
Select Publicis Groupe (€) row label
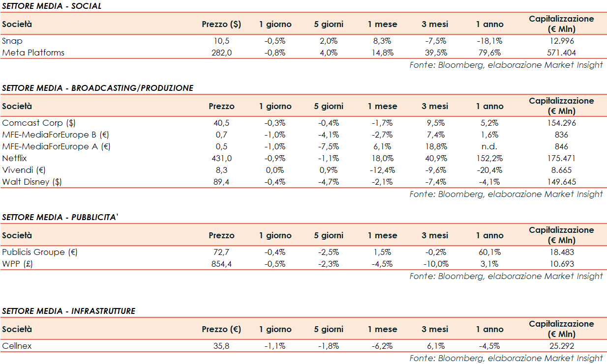(x=40, y=252)
